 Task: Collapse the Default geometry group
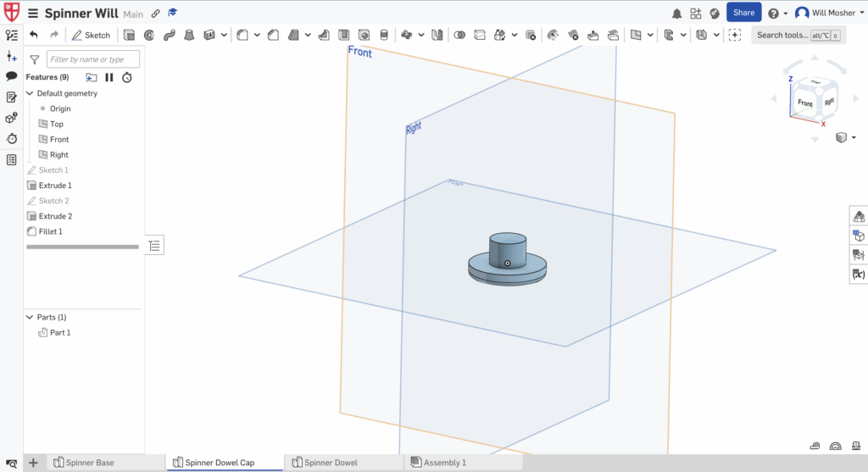[31, 93]
